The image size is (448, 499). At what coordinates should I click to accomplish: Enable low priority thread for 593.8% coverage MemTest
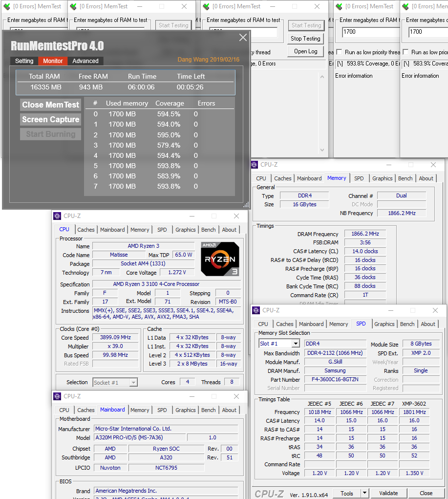pos(339,52)
